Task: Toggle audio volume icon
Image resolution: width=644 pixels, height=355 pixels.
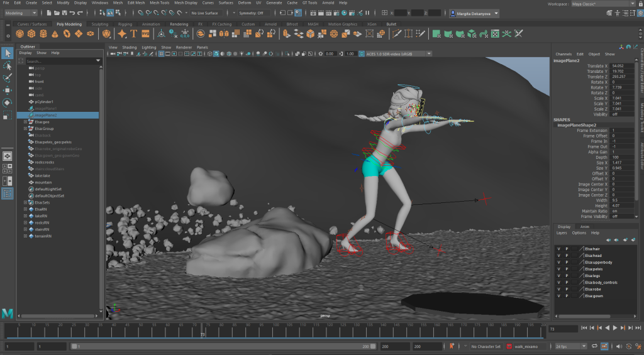Action: click(619, 346)
